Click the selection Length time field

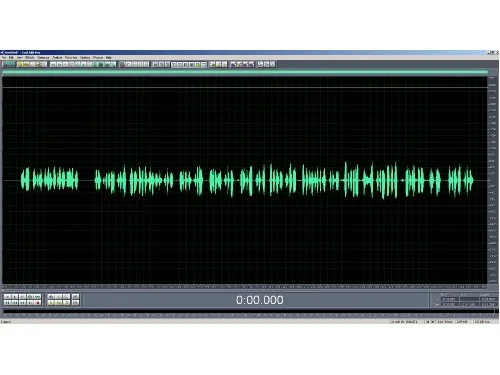pos(489,299)
